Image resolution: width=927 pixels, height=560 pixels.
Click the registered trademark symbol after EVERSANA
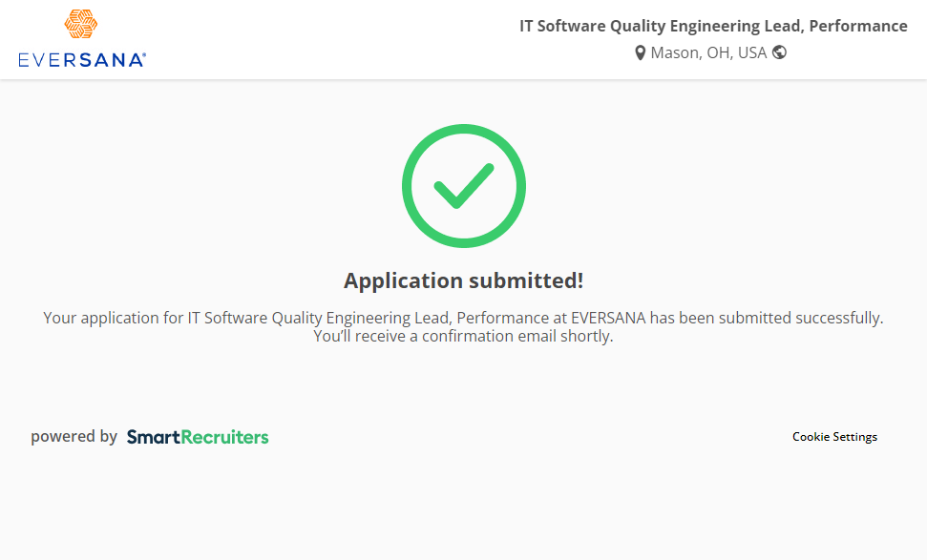pyautogui.click(x=143, y=55)
